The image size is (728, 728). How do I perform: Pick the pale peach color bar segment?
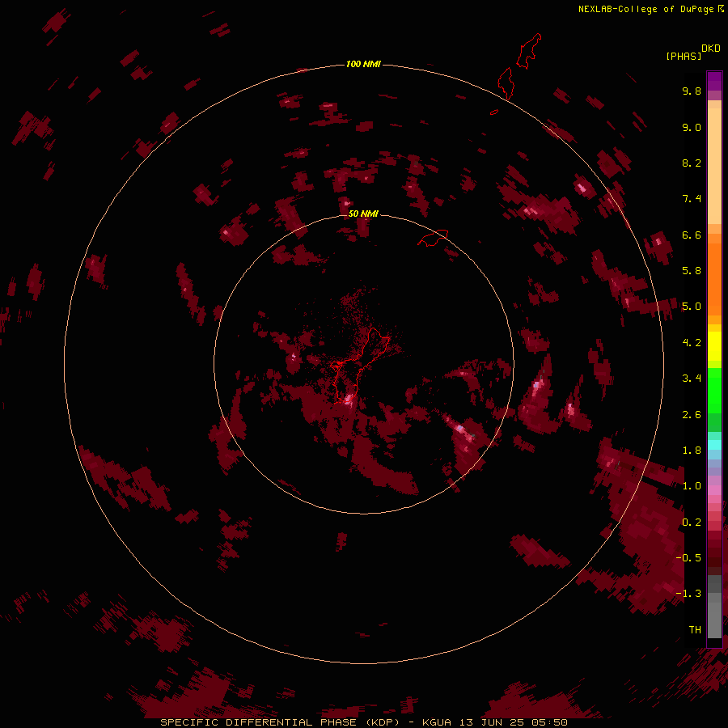(x=714, y=166)
